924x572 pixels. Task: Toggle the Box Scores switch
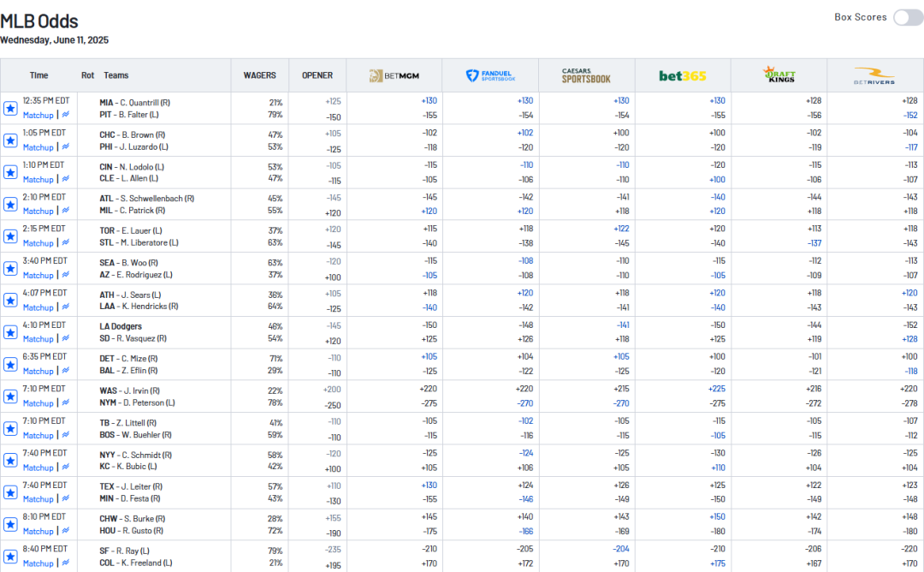tap(907, 18)
